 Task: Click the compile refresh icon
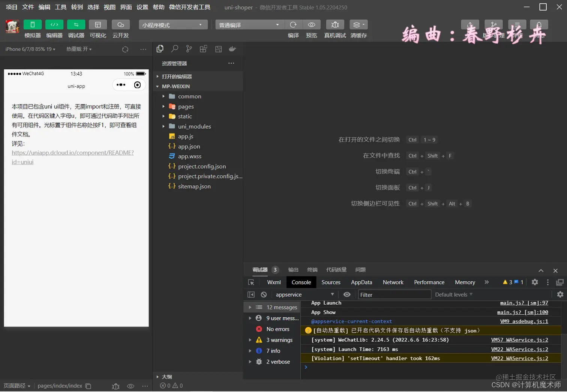[x=293, y=24]
